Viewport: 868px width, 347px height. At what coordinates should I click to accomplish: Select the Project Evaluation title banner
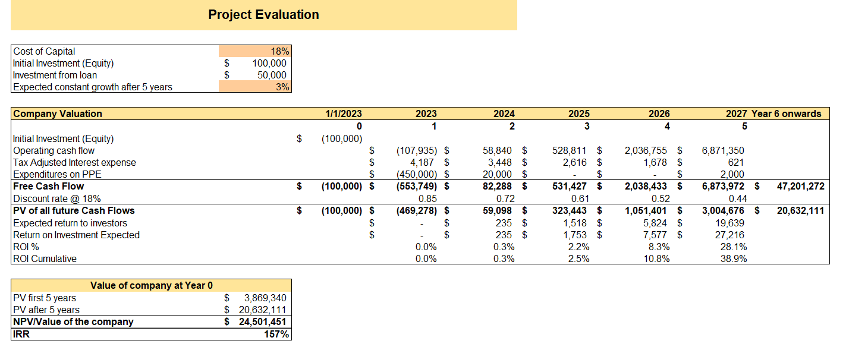[263, 14]
